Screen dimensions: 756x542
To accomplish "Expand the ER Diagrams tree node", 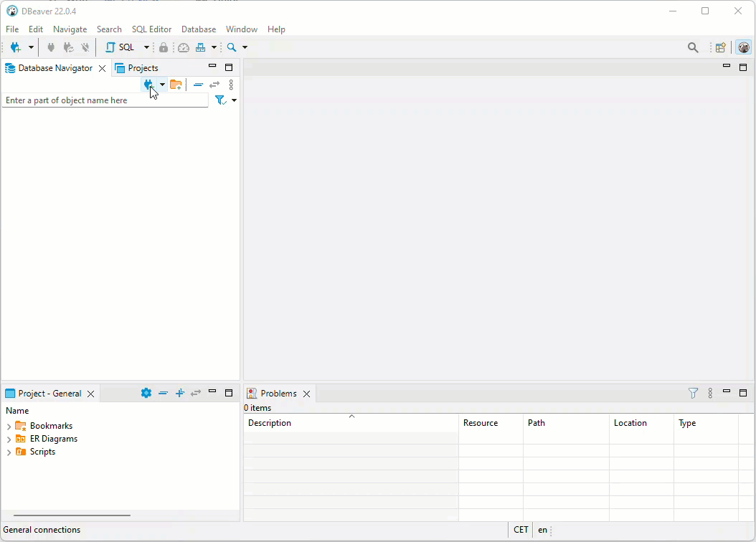I will coord(9,439).
